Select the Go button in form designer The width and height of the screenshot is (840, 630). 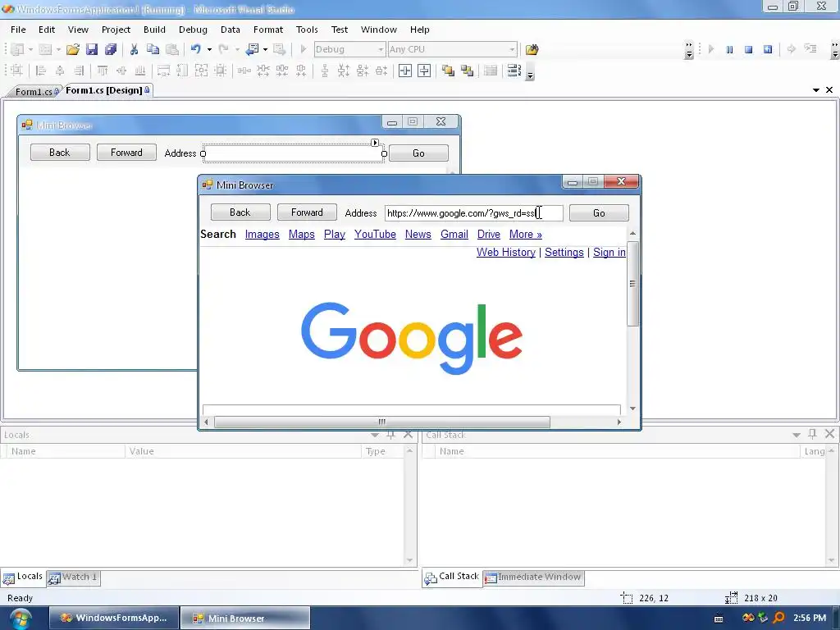tap(418, 153)
